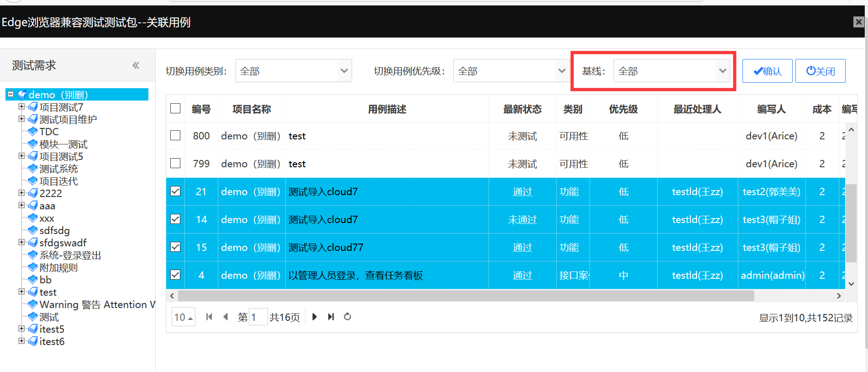Click case 以管理人员登录,查看任务看板

(x=355, y=275)
